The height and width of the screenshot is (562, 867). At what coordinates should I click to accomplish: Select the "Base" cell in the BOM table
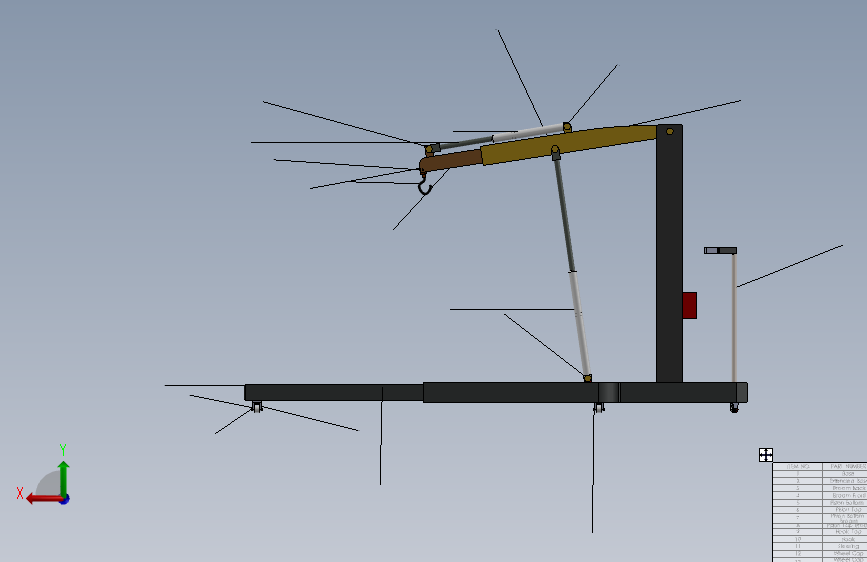[845, 474]
